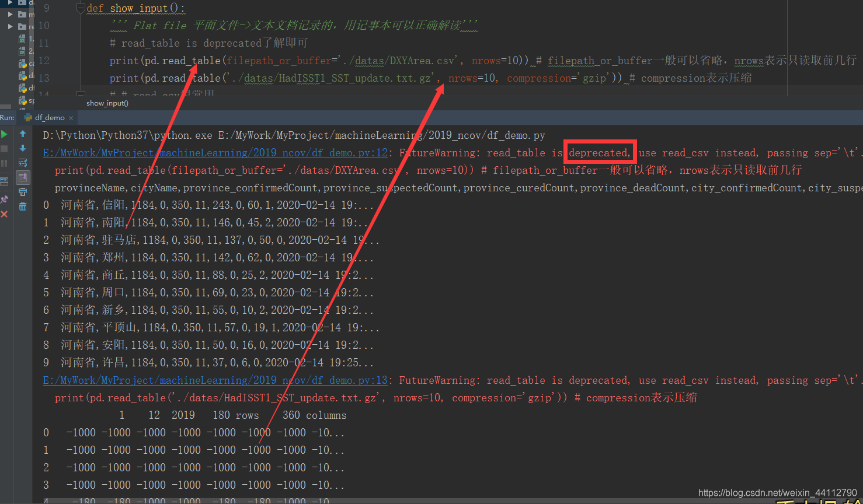Click the provinceName,cityName header row in output
The width and height of the screenshot is (863, 504).
(x=458, y=188)
